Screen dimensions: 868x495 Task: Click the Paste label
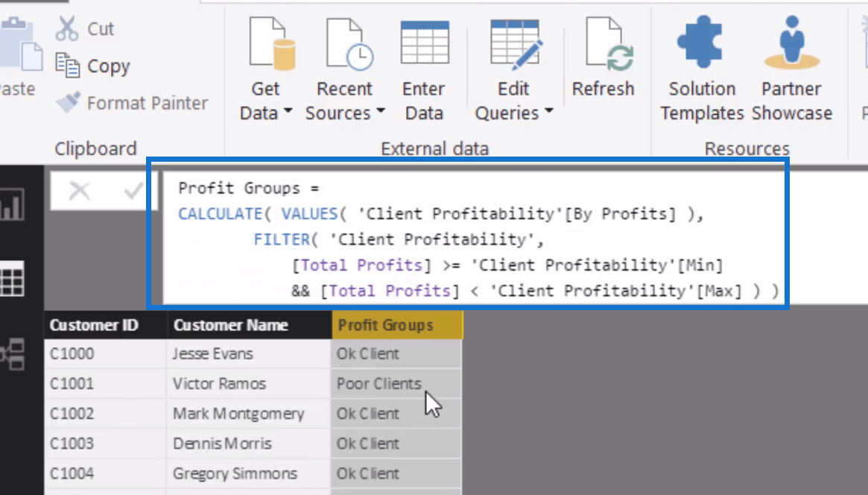[x=17, y=89]
